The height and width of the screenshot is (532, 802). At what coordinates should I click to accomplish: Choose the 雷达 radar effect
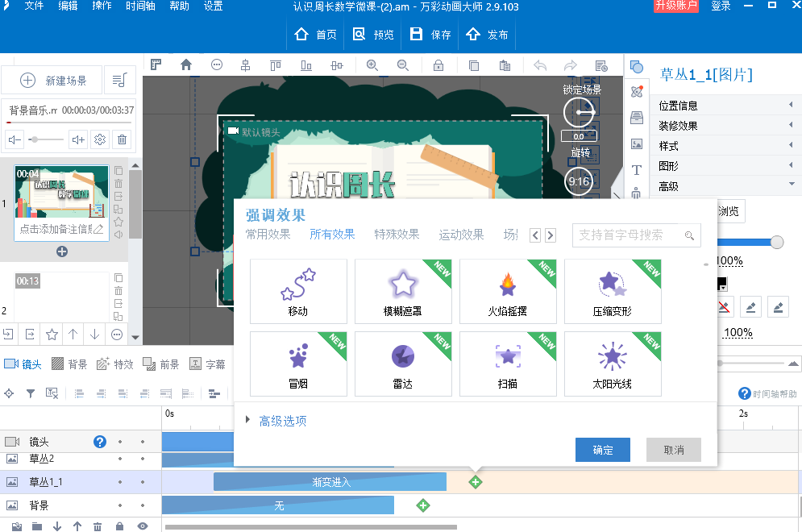(403, 364)
